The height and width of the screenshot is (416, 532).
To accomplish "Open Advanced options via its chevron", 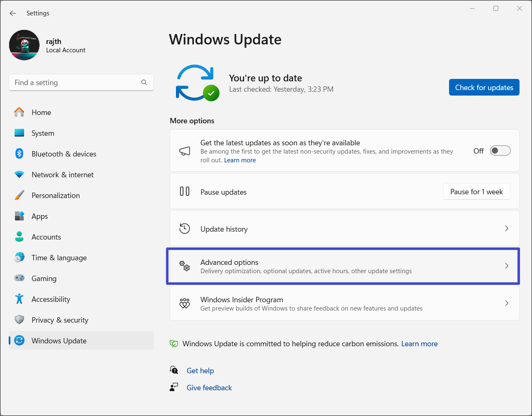I will coord(506,266).
